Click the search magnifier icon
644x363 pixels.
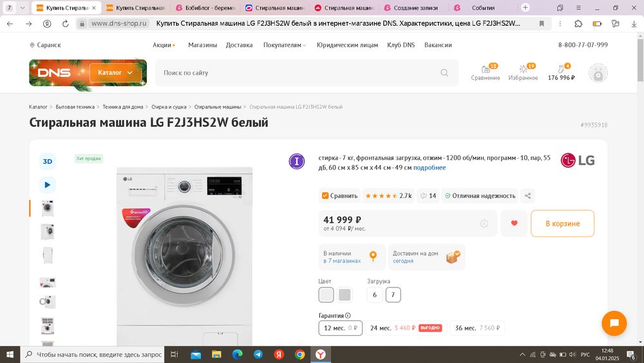444,73
